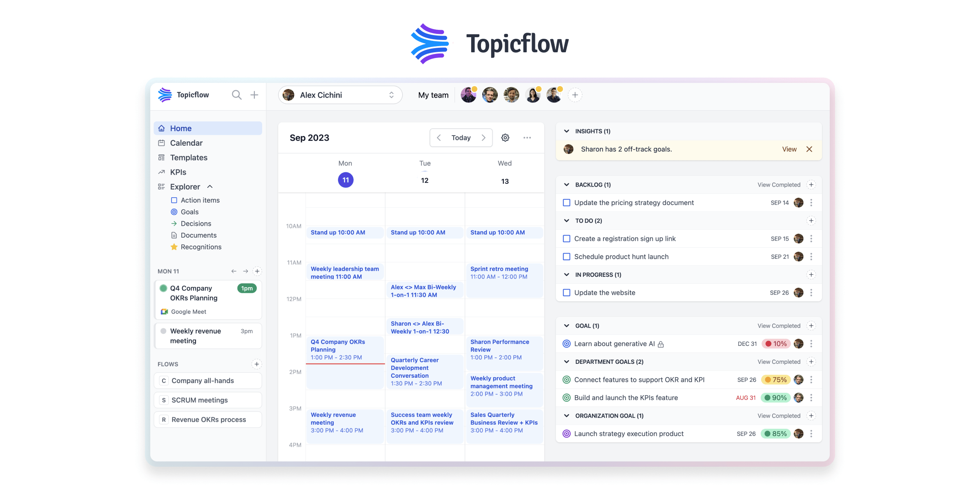The width and height of the screenshot is (980, 490).
Task: Collapse the BACKLOG section
Action: (x=566, y=185)
